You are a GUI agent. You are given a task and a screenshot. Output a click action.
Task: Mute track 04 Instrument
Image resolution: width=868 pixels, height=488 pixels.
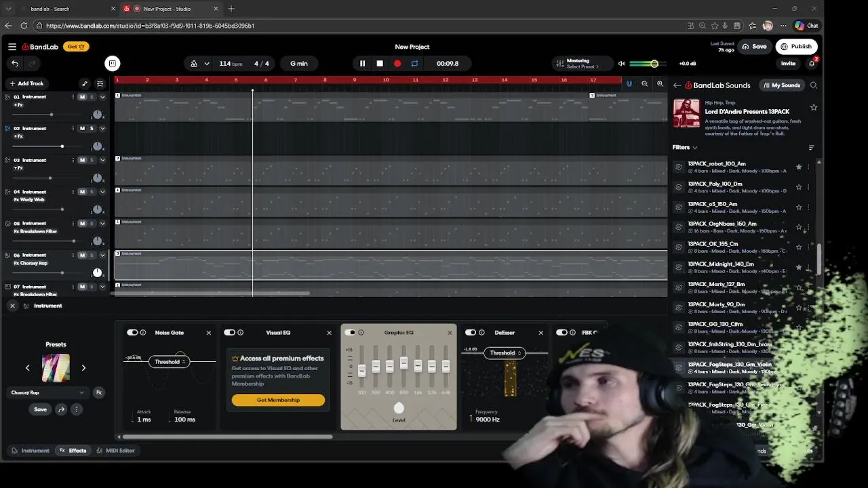tap(82, 192)
